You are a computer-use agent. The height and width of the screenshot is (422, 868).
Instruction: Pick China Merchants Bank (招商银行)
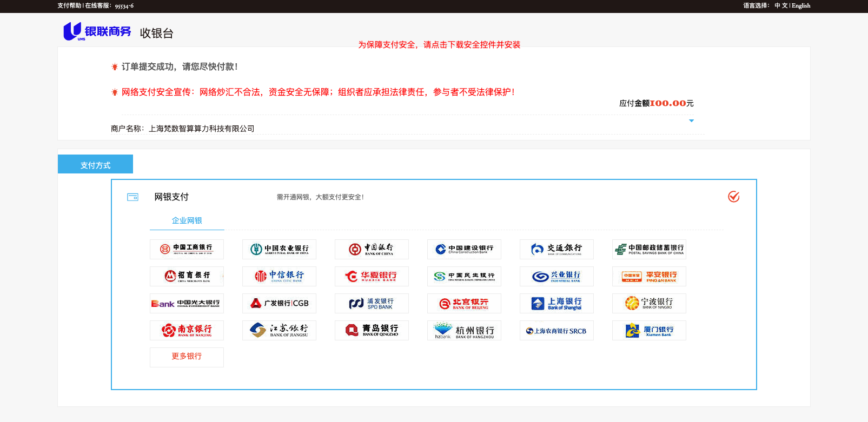pos(187,276)
